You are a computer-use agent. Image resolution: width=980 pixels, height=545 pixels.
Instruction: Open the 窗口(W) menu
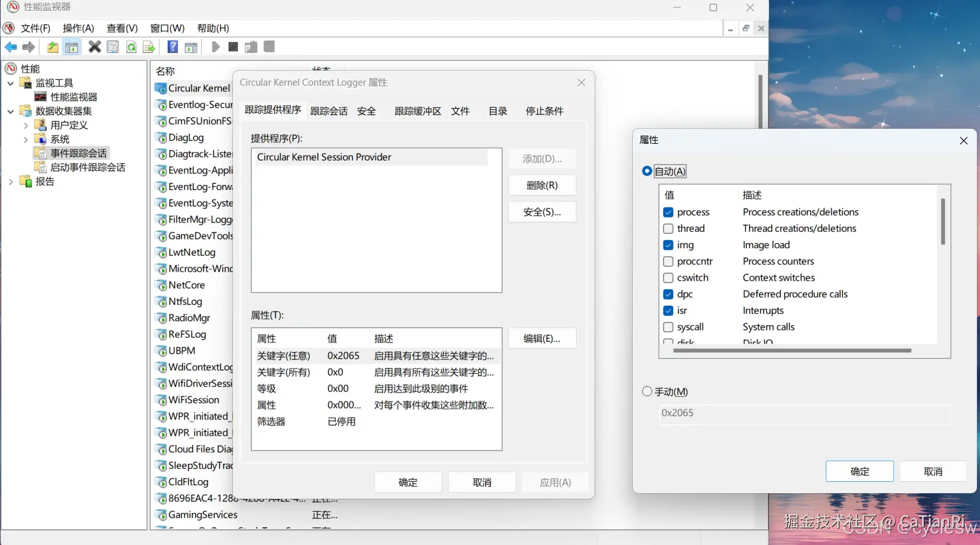pos(167,28)
